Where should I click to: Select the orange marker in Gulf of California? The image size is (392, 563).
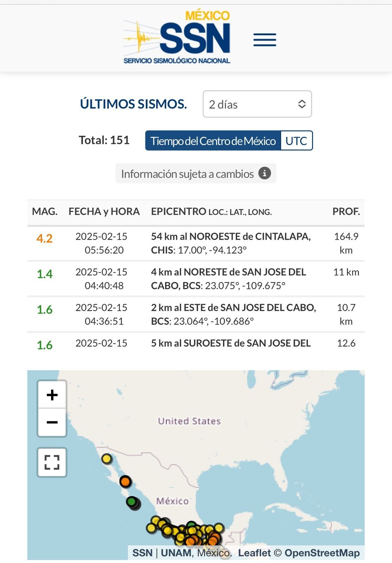(x=125, y=481)
